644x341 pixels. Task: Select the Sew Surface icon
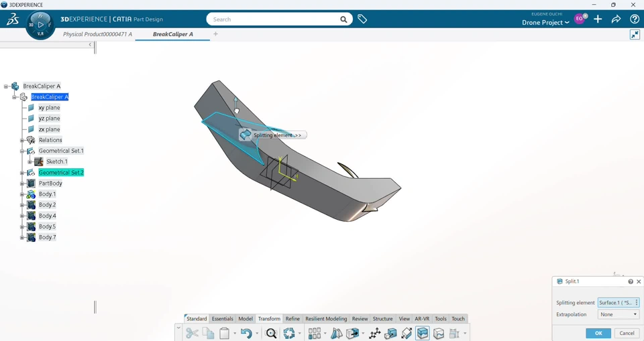[439, 333]
